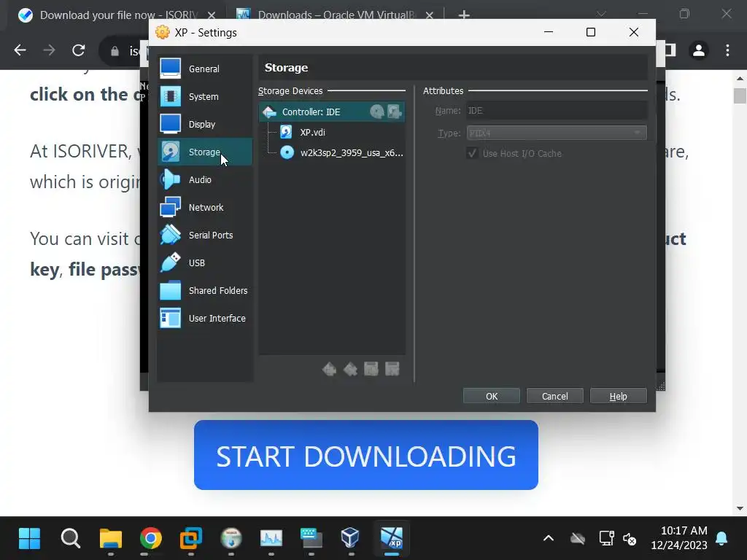Open Windows Start menu
This screenshot has width=747, height=560.
(x=29, y=539)
